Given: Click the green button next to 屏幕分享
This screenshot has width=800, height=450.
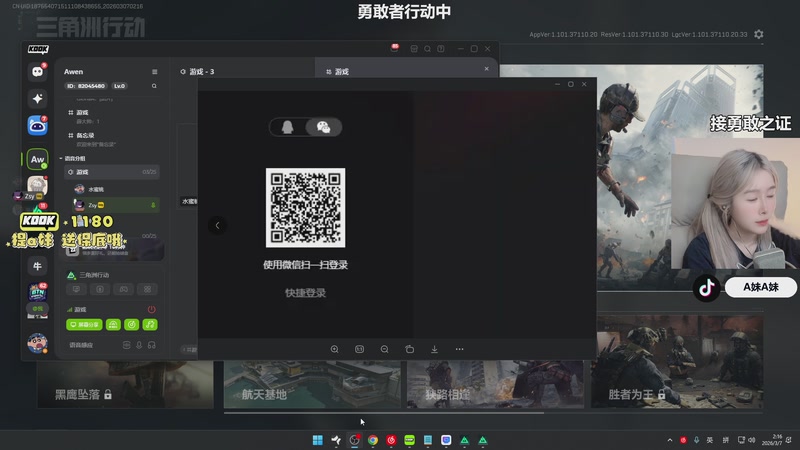Looking at the screenshot, I should (113, 324).
